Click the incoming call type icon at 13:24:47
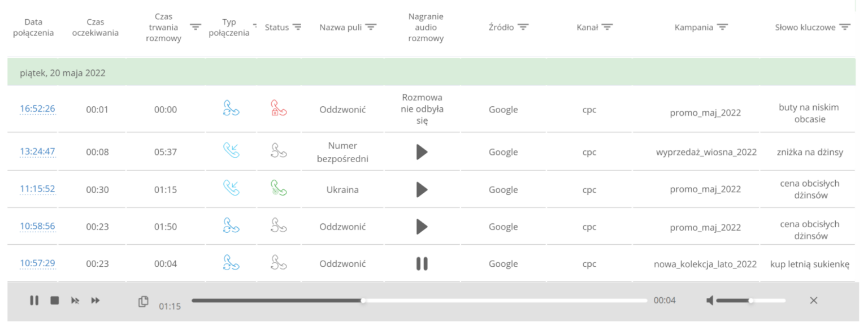 coord(231,150)
